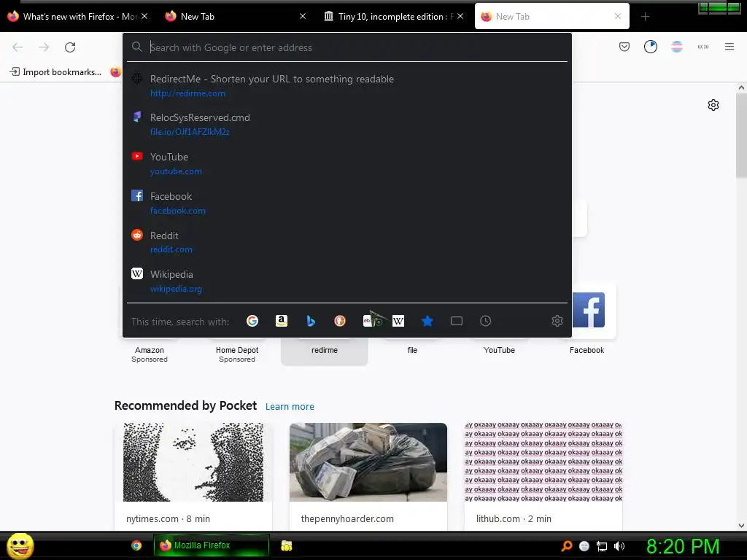Image resolution: width=747 pixels, height=560 pixels.
Task: Open a new tab with the plus button
Action: click(645, 17)
